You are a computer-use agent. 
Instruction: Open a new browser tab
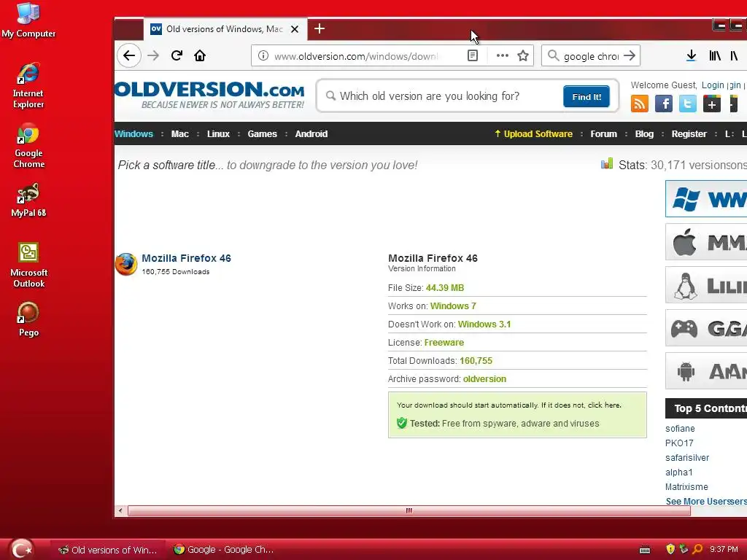pos(320,29)
